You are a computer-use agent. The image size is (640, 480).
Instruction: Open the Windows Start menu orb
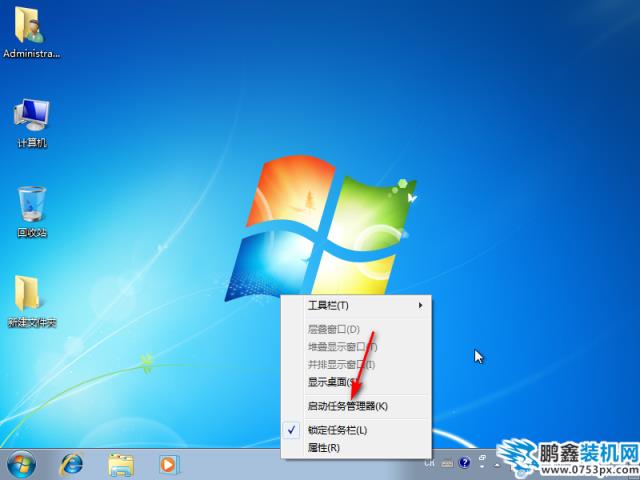click(21, 464)
